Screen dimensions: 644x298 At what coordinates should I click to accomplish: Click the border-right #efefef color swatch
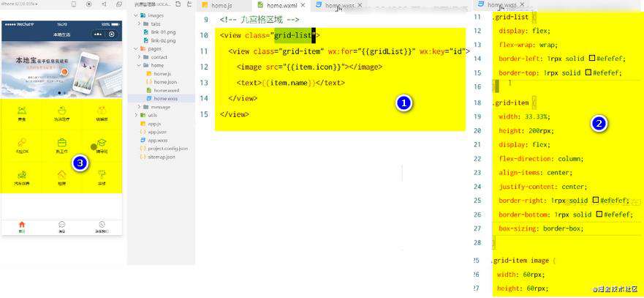pos(596,200)
